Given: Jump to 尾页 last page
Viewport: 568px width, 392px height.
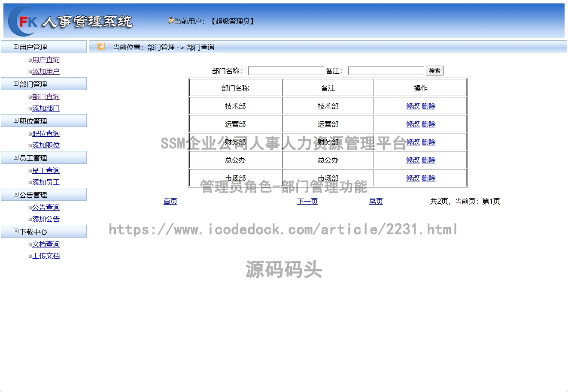Looking at the screenshot, I should [x=376, y=201].
